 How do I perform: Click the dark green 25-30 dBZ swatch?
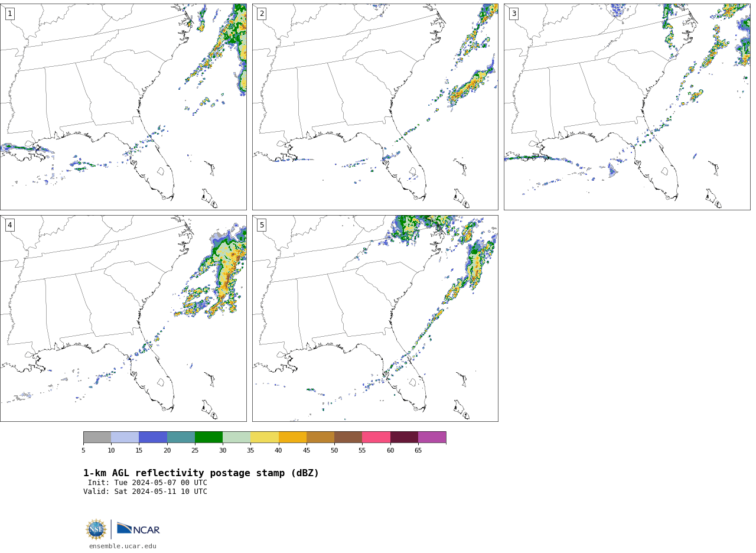pyautogui.click(x=208, y=437)
